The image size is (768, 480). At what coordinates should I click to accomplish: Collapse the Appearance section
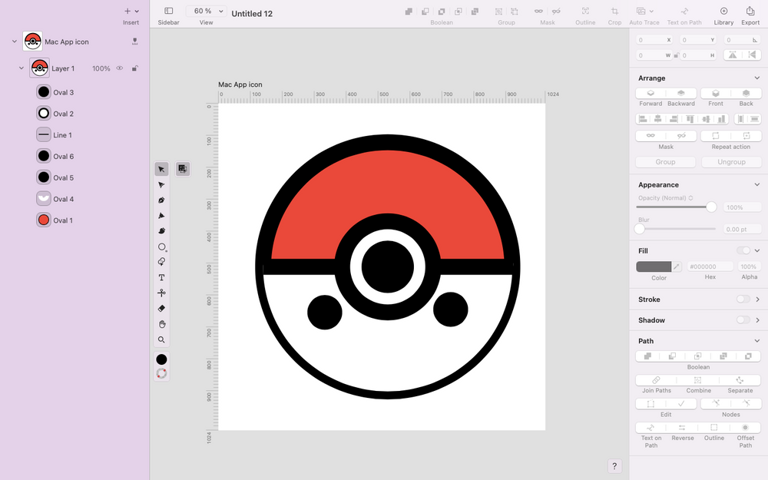pos(757,185)
